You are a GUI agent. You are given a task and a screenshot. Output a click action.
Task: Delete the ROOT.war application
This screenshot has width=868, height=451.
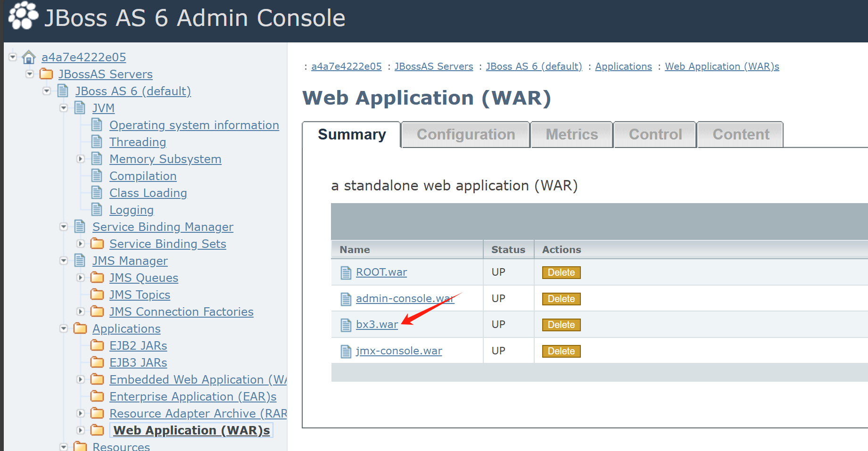pyautogui.click(x=561, y=272)
